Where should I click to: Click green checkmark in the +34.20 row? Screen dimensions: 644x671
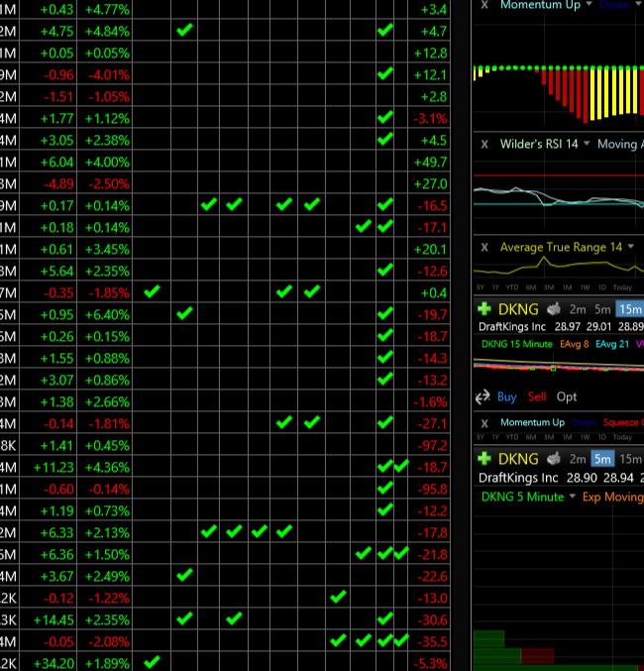pos(153,662)
